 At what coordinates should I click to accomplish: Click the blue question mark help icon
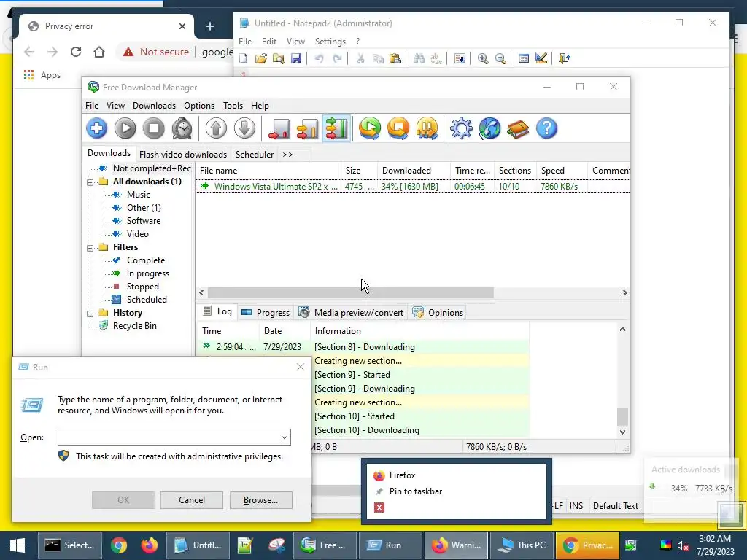pyautogui.click(x=547, y=128)
